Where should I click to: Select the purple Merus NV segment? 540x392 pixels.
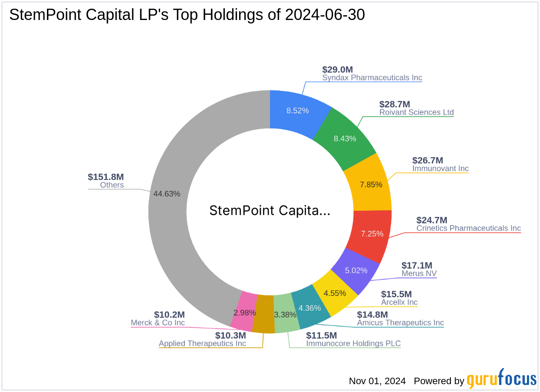pyautogui.click(x=356, y=270)
